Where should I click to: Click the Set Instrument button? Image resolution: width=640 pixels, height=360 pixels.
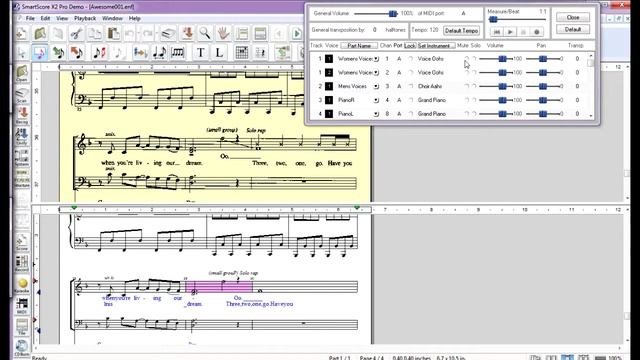tap(436, 45)
